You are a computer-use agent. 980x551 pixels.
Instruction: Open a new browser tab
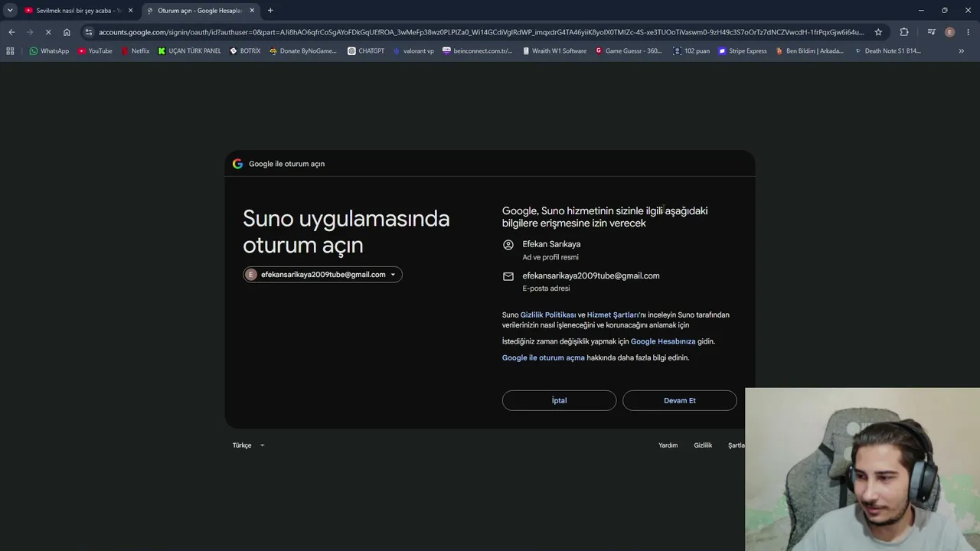pyautogui.click(x=270, y=11)
